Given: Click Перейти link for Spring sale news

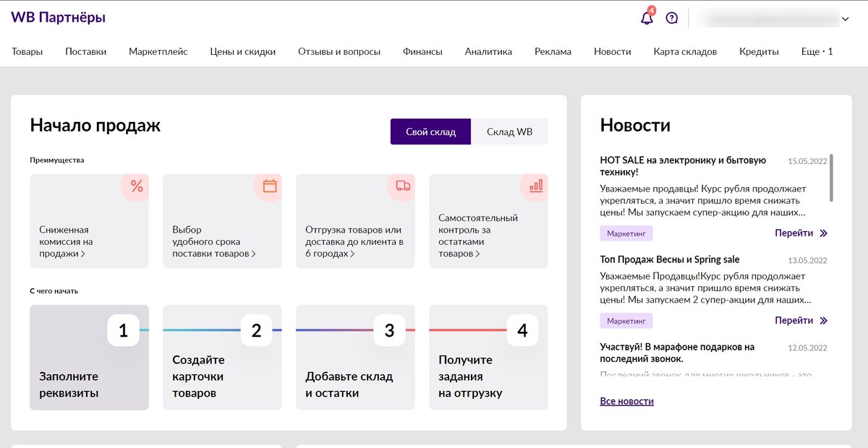Looking at the screenshot, I should [794, 321].
